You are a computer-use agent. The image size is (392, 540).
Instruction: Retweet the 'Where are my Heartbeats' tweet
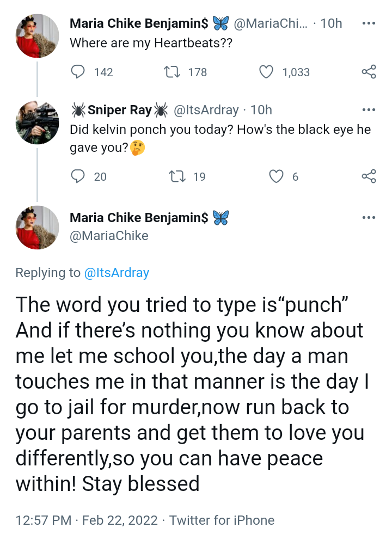[x=173, y=72]
